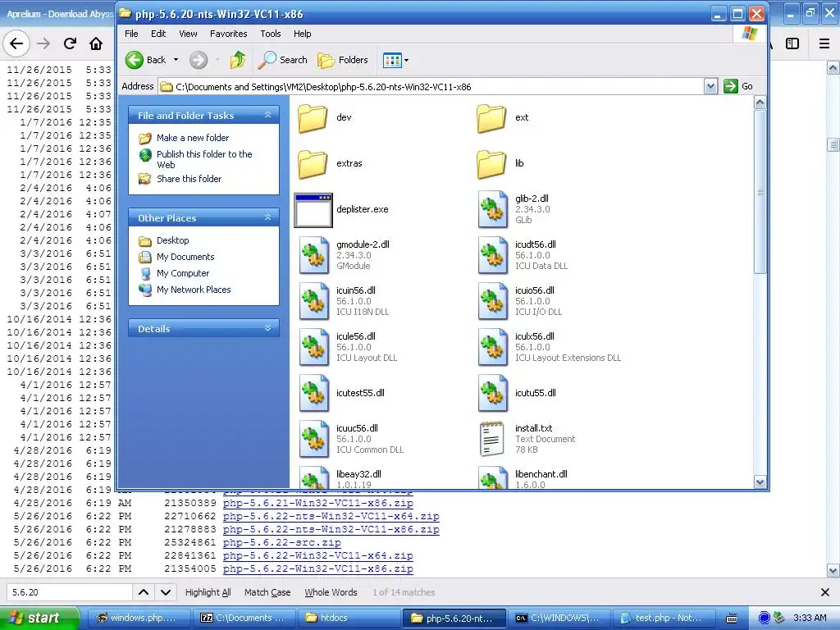Select icule56.dll file icon
Image resolution: width=840 pixels, height=630 pixels.
coord(314,348)
